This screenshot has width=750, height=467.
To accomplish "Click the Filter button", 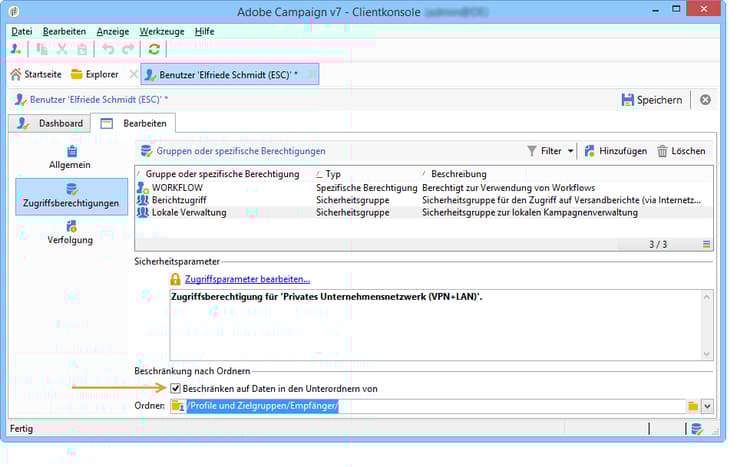I will [x=545, y=151].
